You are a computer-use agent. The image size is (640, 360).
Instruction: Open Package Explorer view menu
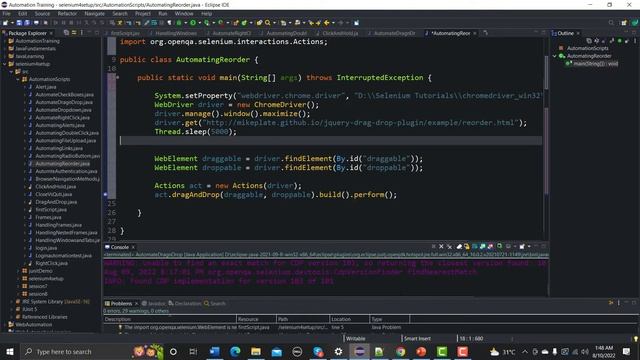(x=82, y=33)
